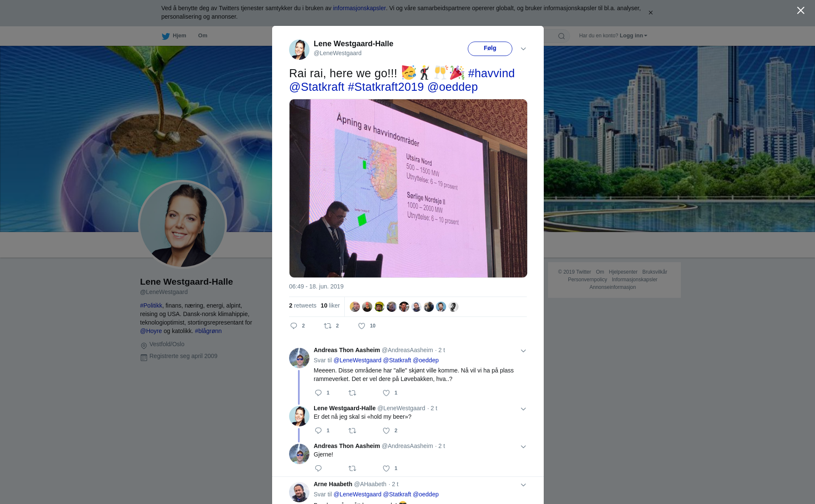Open options chevron on the Gjerne! reply
The width and height of the screenshot is (815, 504).
pos(523,447)
